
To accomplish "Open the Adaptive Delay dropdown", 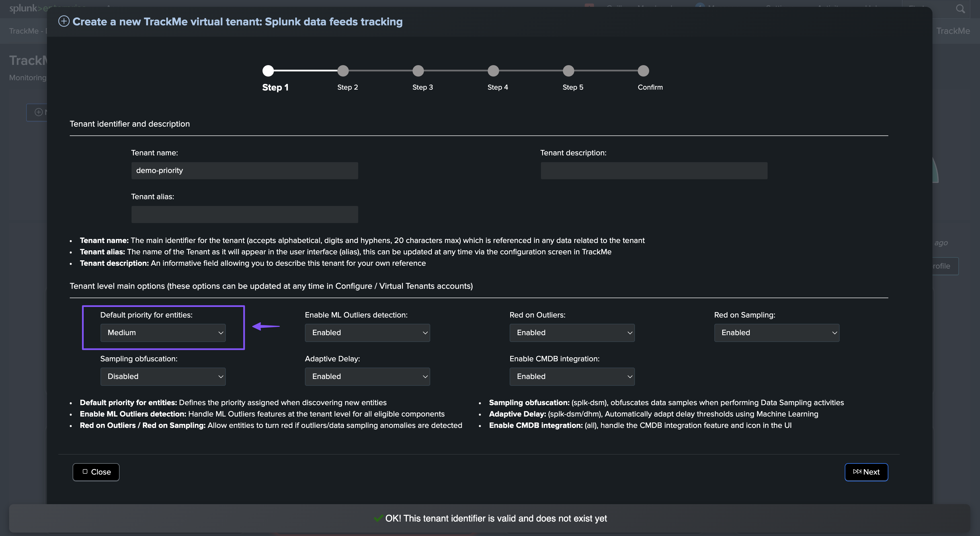I will coord(367,376).
